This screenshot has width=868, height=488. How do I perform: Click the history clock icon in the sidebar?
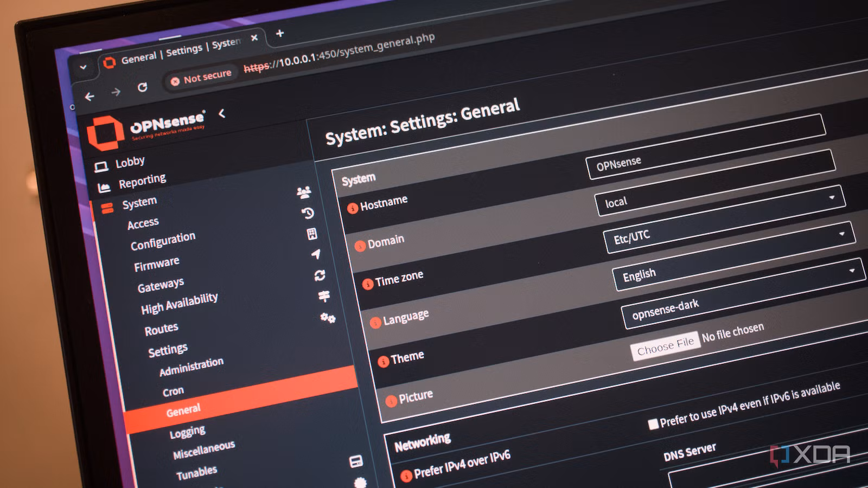(x=308, y=213)
